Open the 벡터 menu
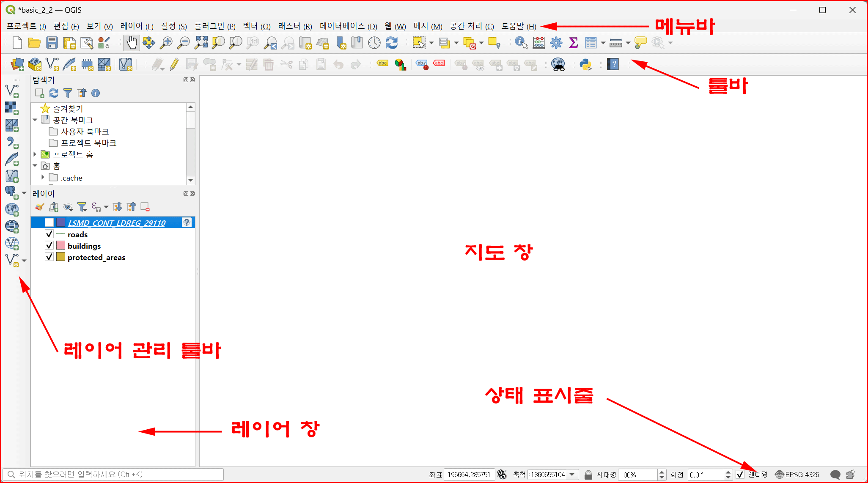Screen dimensions: 868x483 tap(256, 26)
